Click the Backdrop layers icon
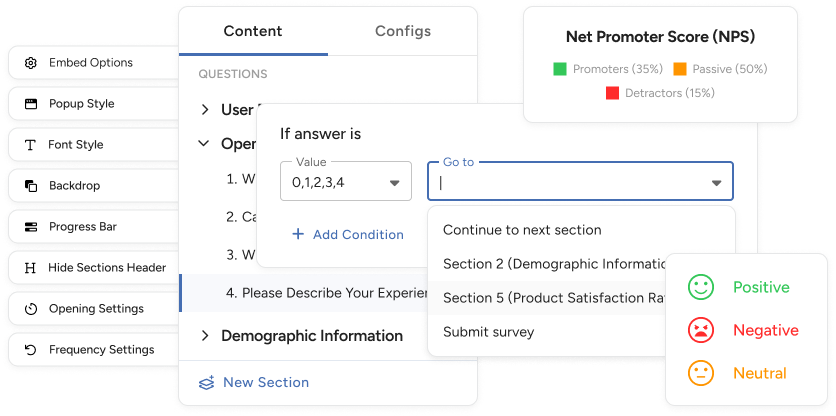Image resolution: width=836 pixels, height=416 pixels. tap(30, 186)
